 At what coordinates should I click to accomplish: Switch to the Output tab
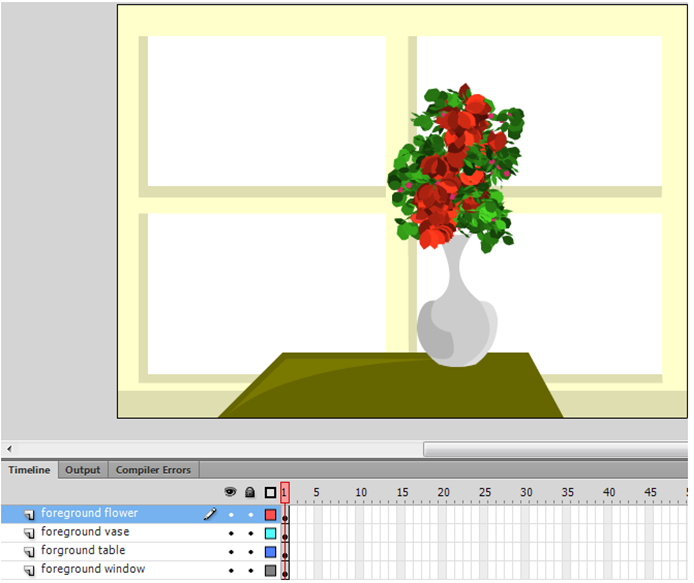click(x=83, y=470)
